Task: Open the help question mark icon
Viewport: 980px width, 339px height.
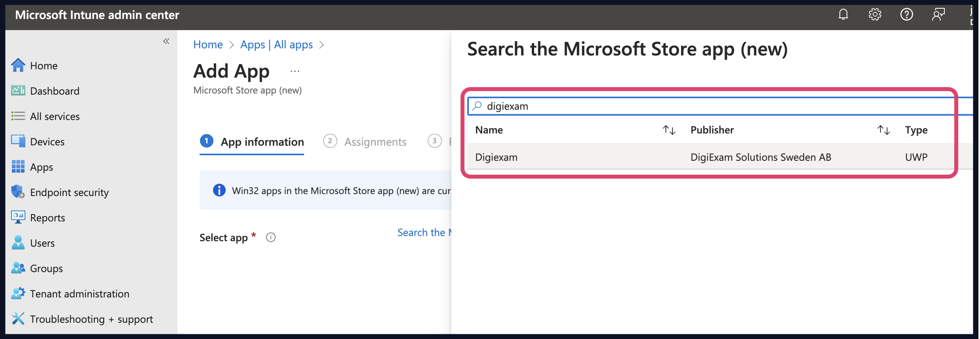Action: point(907,15)
